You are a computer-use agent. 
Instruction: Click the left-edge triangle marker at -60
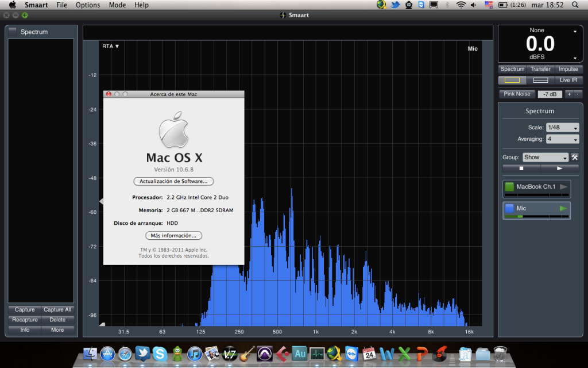point(101,202)
